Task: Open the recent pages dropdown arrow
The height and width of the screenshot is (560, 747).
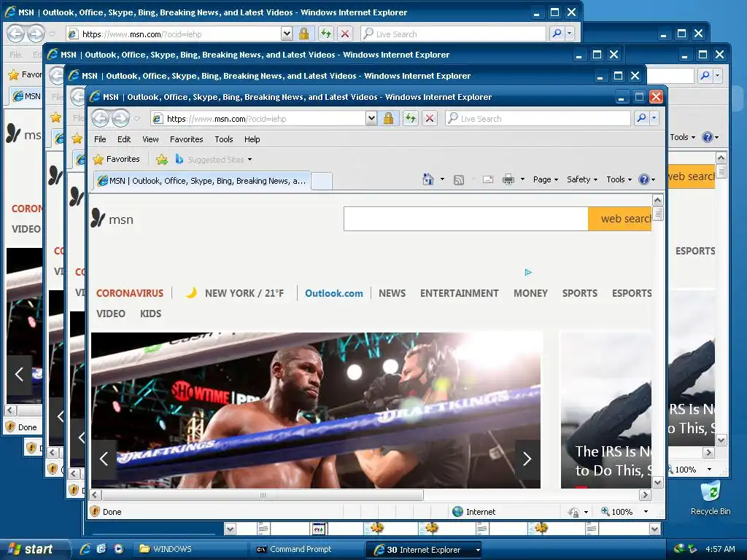Action: (x=136, y=119)
